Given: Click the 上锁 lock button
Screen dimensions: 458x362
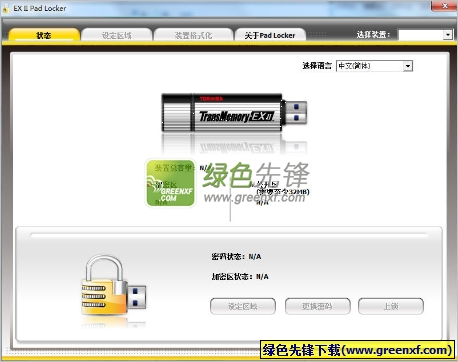Looking at the screenshot, I should (x=391, y=306).
